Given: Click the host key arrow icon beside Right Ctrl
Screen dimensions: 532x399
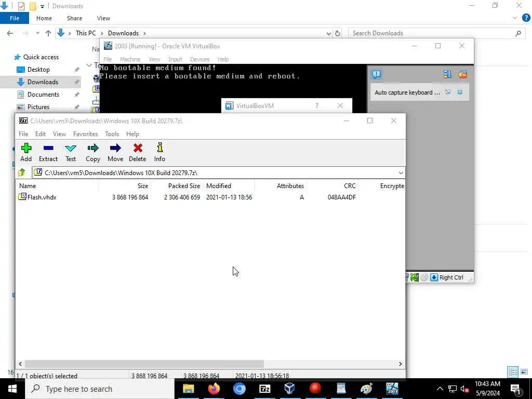Looking at the screenshot, I should [434, 277].
